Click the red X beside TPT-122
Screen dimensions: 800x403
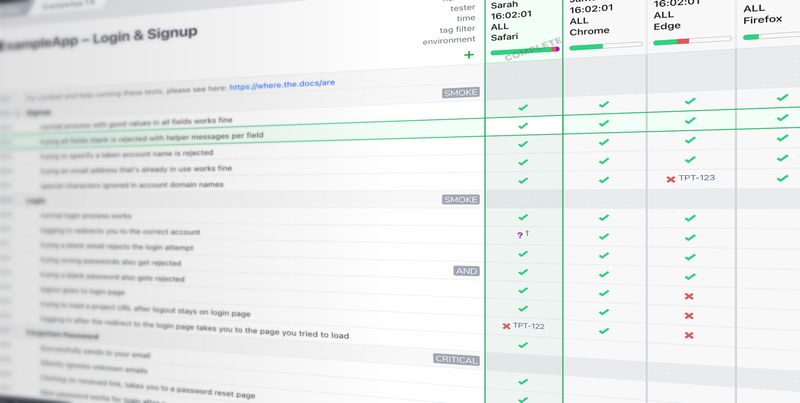coord(507,326)
